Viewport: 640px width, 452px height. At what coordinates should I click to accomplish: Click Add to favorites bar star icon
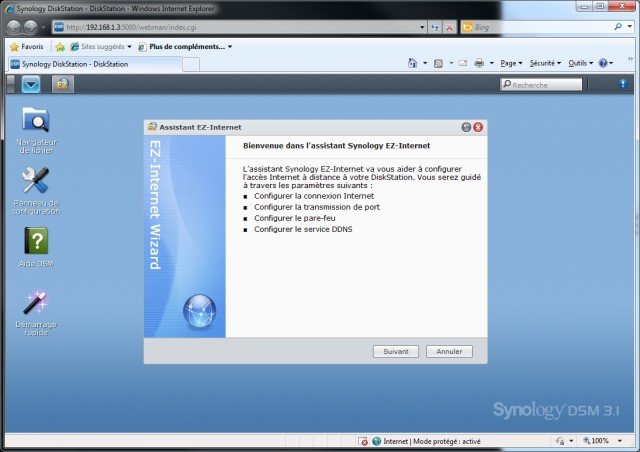click(60, 47)
